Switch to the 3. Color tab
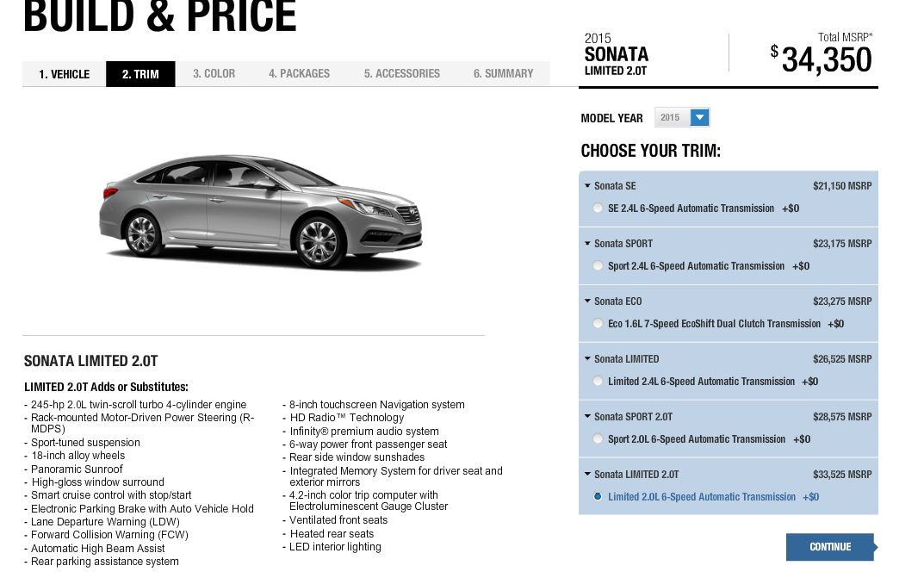 click(x=214, y=74)
